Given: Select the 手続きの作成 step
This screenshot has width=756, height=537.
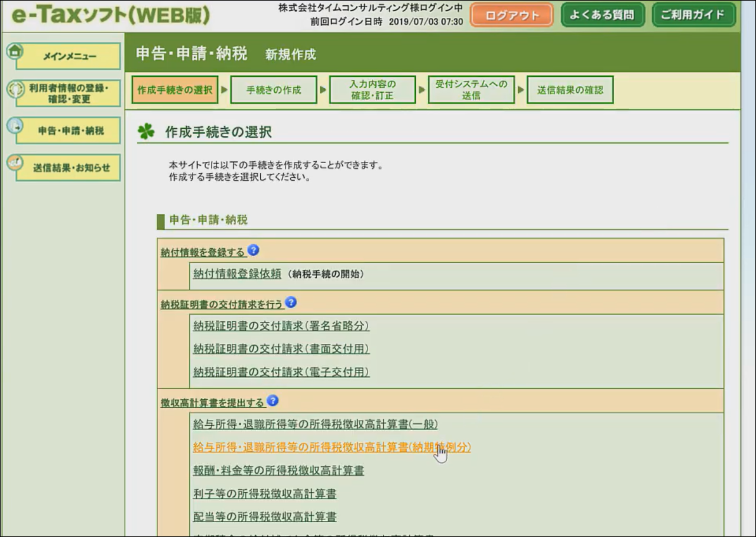Looking at the screenshot, I should (x=273, y=90).
